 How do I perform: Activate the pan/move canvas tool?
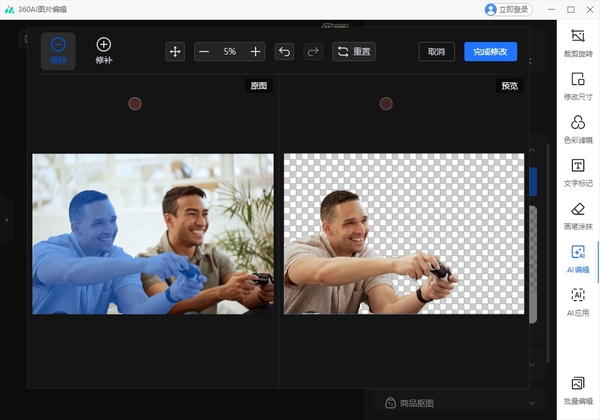click(x=175, y=51)
